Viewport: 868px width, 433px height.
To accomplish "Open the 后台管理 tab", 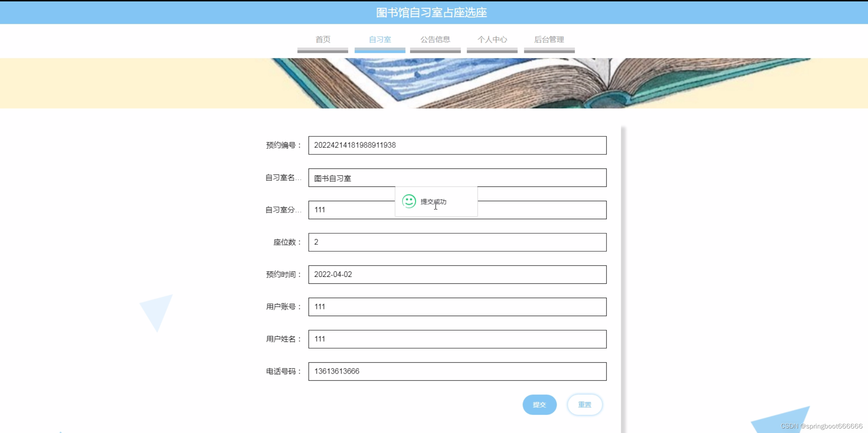I will point(549,39).
